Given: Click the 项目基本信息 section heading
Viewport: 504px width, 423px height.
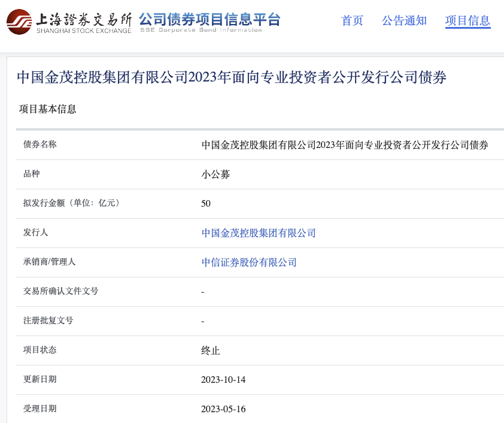Looking at the screenshot, I should [x=47, y=109].
